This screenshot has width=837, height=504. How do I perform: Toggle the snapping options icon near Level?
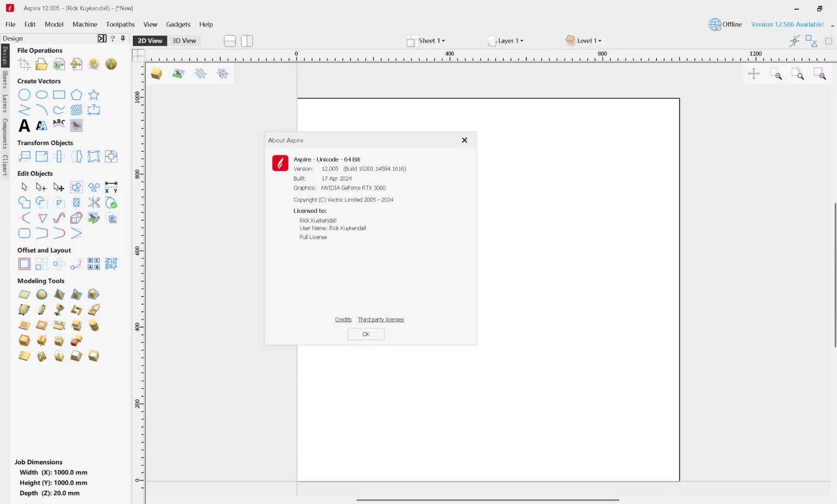point(795,41)
